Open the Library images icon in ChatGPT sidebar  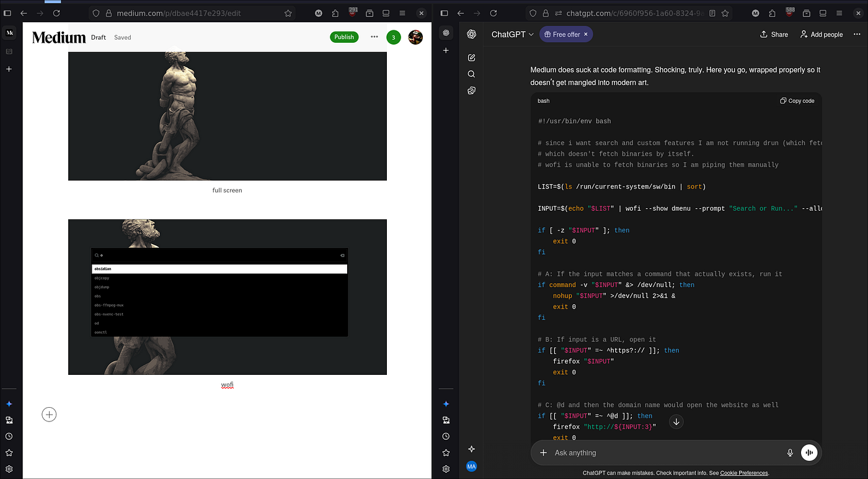point(471,91)
